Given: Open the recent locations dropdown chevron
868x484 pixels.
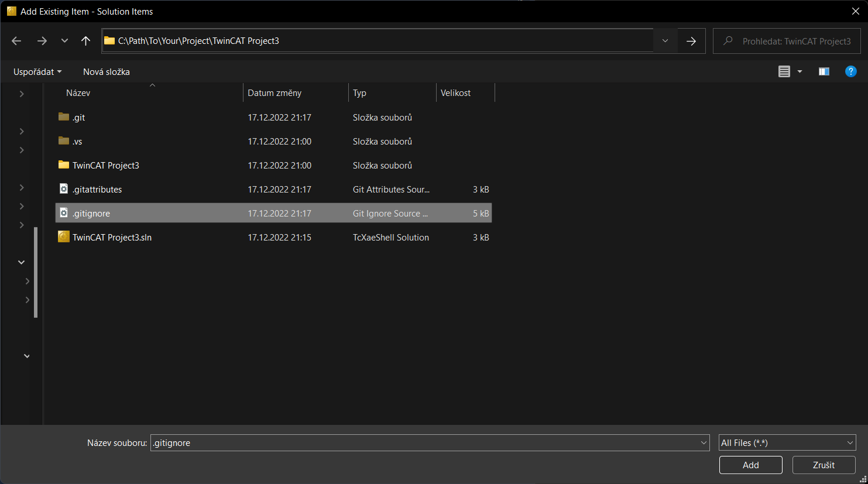Looking at the screenshot, I should pyautogui.click(x=64, y=41).
